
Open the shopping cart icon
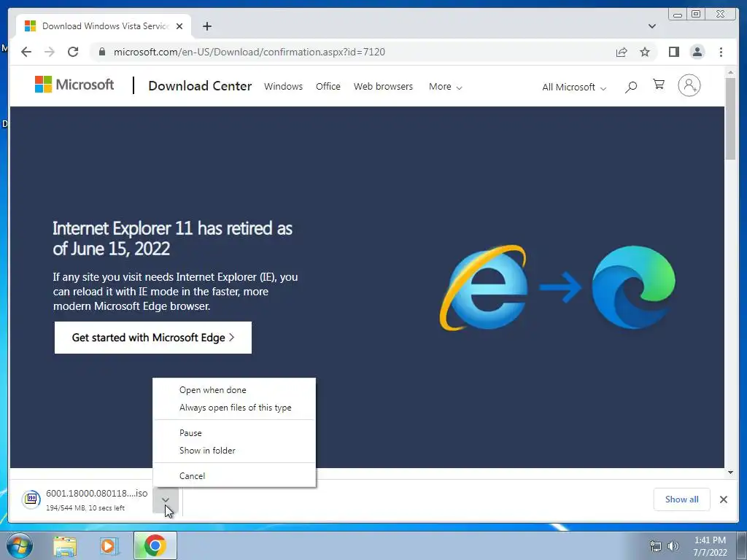[659, 85]
